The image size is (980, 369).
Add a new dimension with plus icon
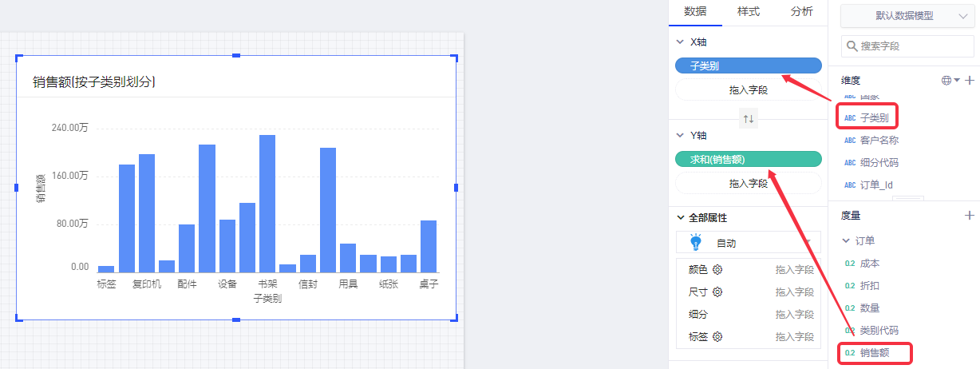[970, 81]
